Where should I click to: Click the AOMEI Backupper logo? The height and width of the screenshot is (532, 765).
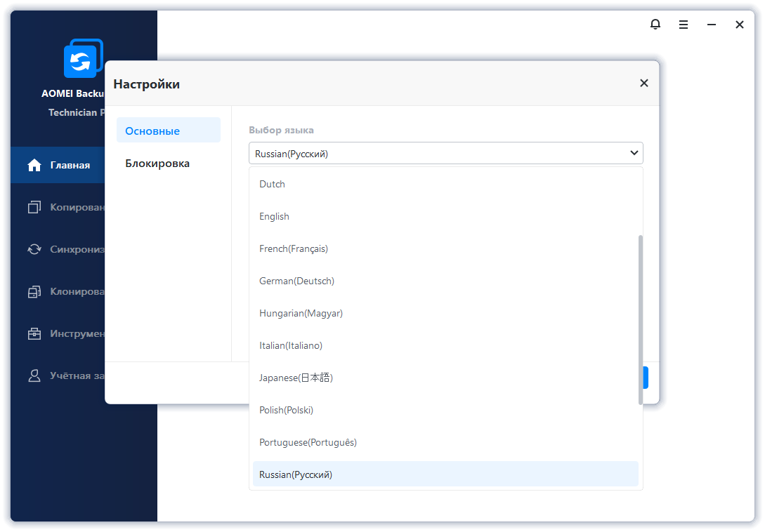pyautogui.click(x=83, y=60)
